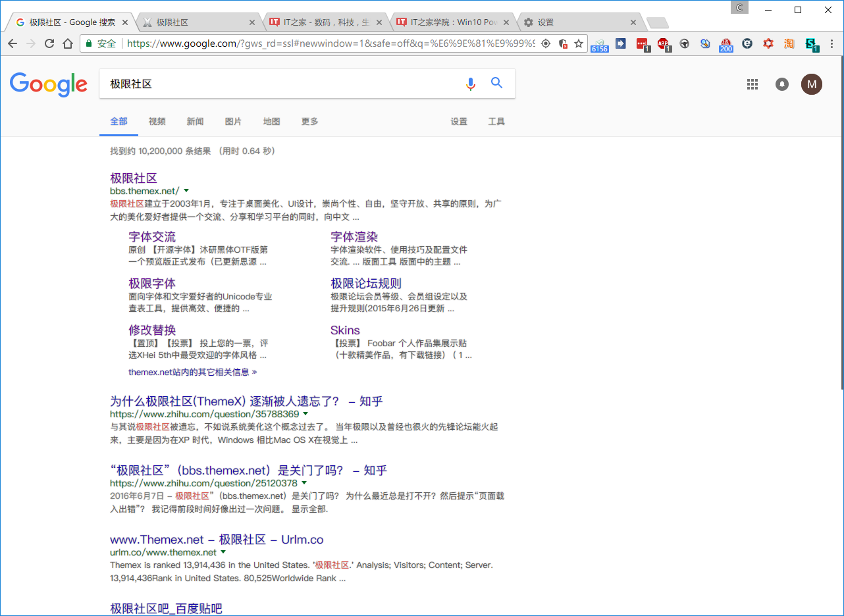Image resolution: width=844 pixels, height=616 pixels.
Task: Click the 找到约 10,200,000 条结果 text
Action: [161, 151]
